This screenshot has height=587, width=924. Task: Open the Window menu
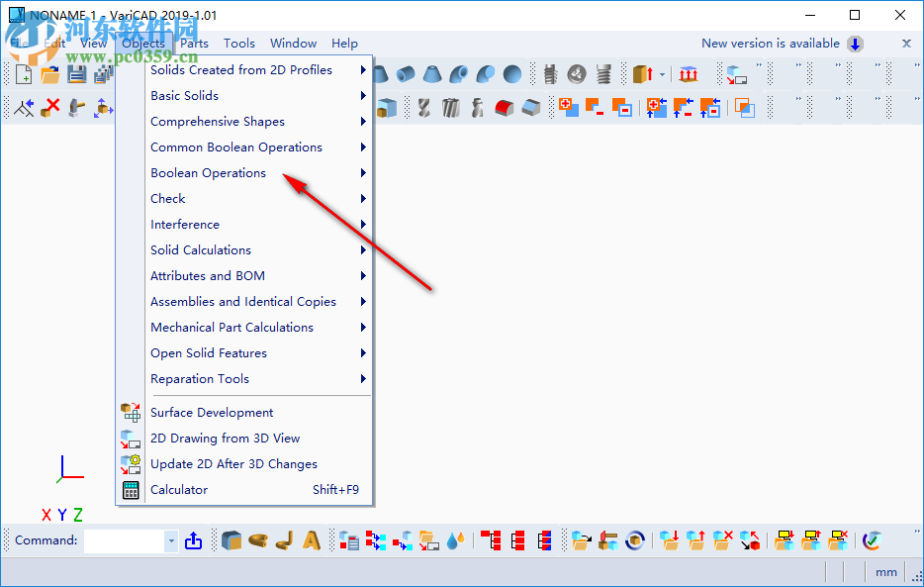point(293,43)
